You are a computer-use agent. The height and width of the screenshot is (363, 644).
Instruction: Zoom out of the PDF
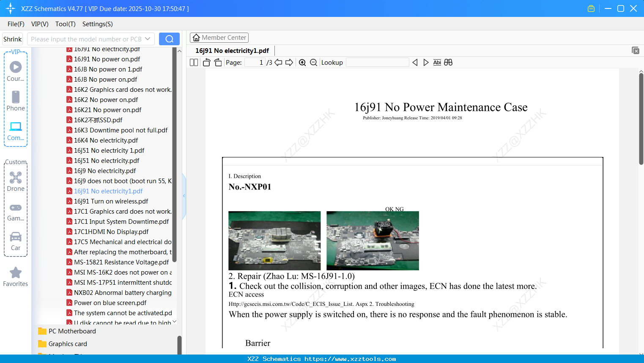[313, 63]
